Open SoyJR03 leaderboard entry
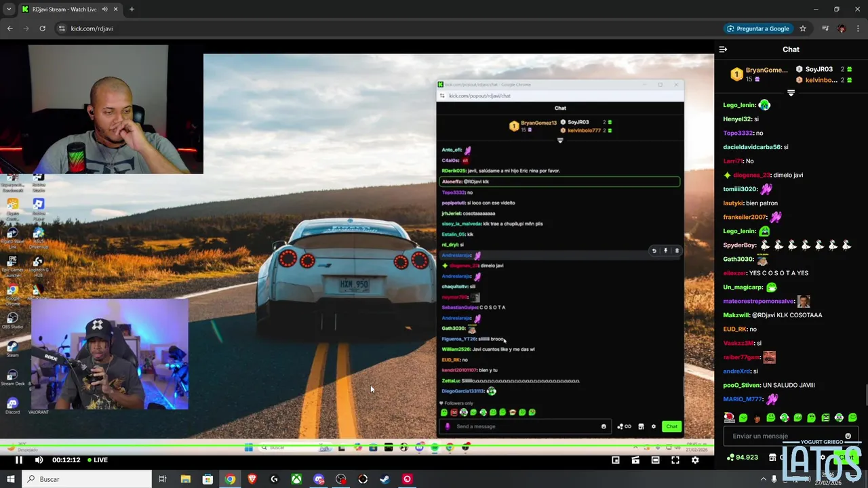The width and height of the screenshot is (868, 488). (824, 69)
